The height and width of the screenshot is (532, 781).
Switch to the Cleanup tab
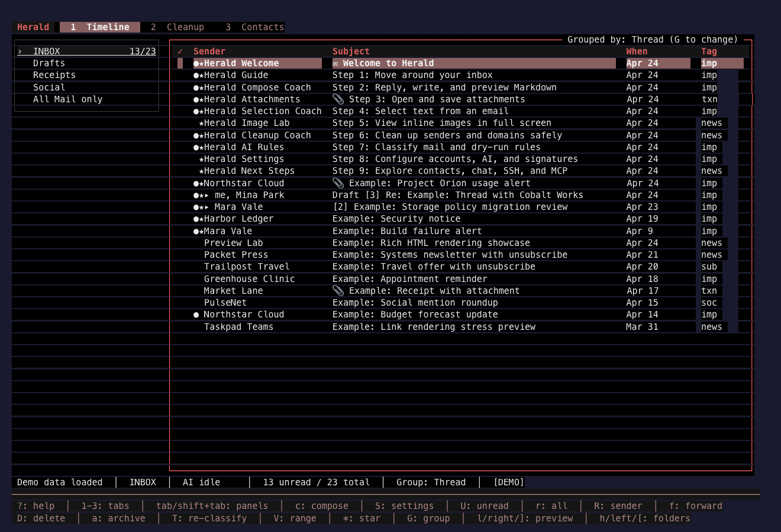pyautogui.click(x=177, y=27)
